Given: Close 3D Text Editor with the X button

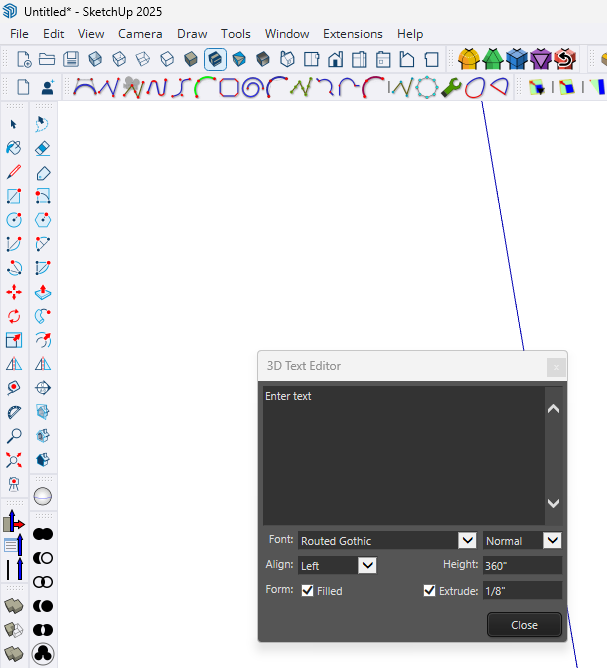Looking at the screenshot, I should point(556,367).
